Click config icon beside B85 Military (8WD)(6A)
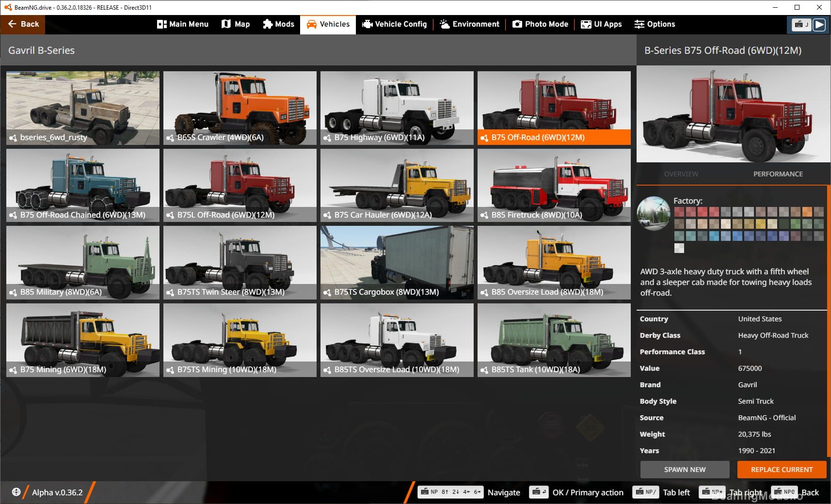The height and width of the screenshot is (504, 831). pyautogui.click(x=13, y=293)
